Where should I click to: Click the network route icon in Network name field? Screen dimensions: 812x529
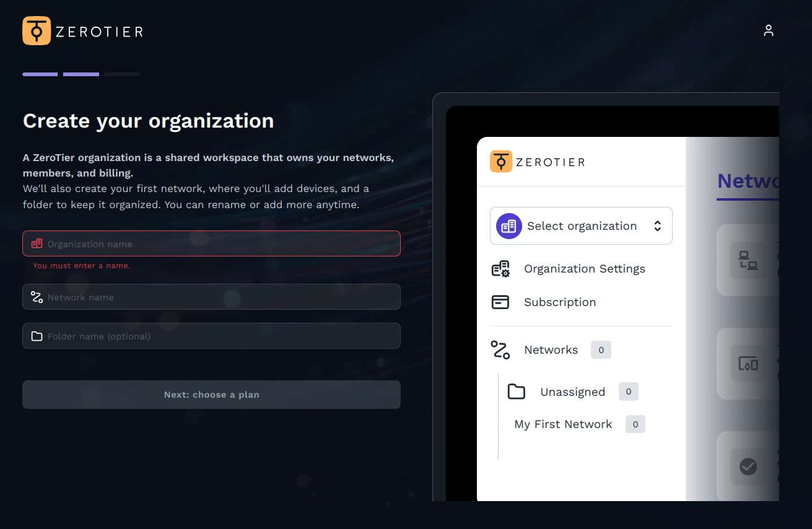tap(37, 297)
